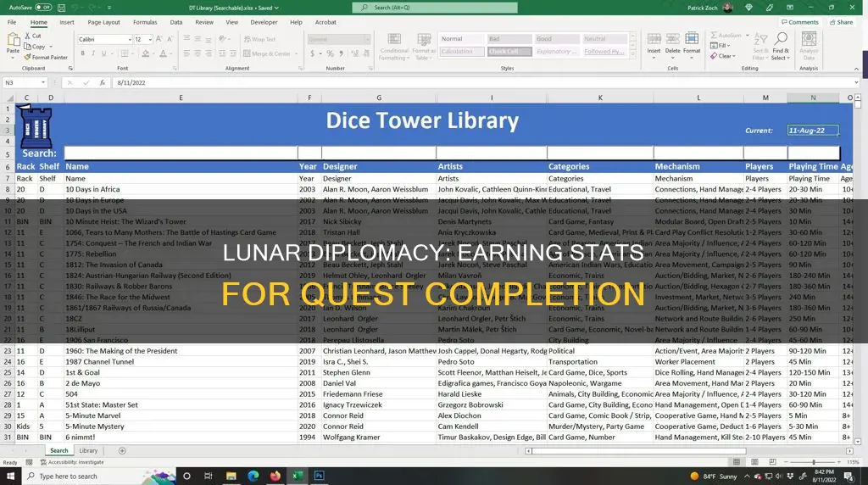Screen dimensions: 868x485
Task: Activate the Format Painter brush
Action: click(x=28, y=57)
